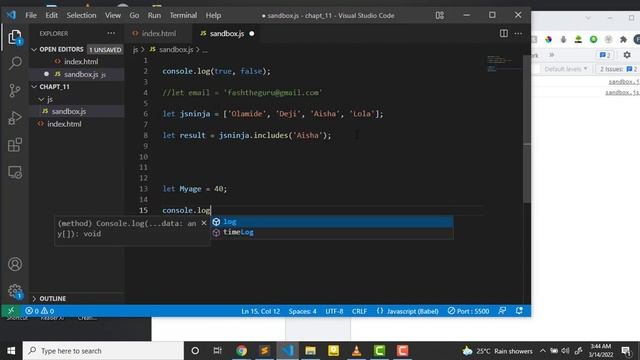Click the js breadcrumb segment
This screenshot has height=360, width=640.
click(x=136, y=49)
